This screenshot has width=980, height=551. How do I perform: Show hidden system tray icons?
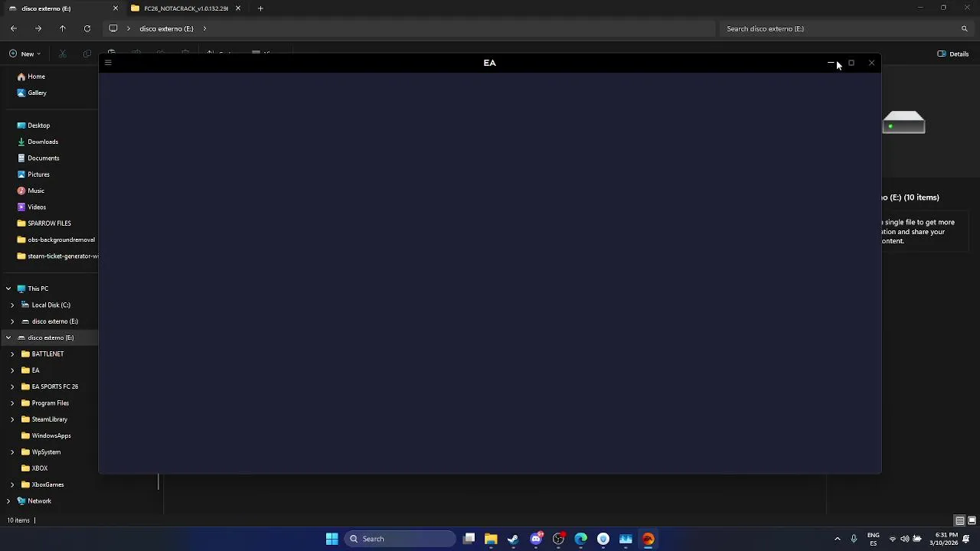837,539
